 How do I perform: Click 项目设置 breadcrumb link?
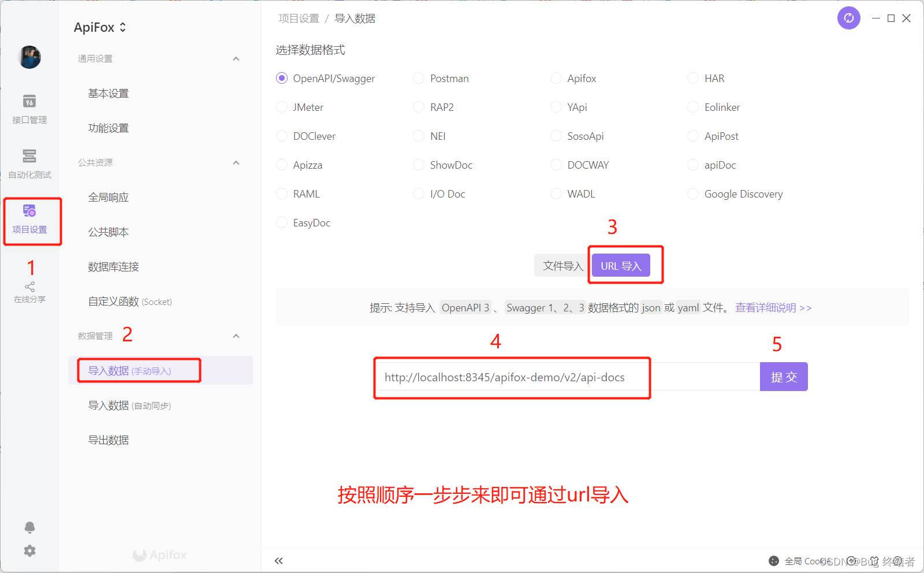coord(299,18)
